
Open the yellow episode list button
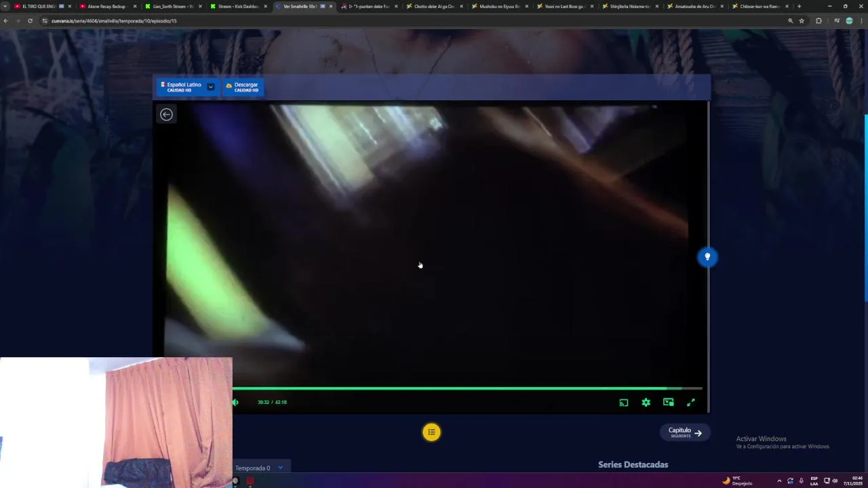pos(431,432)
